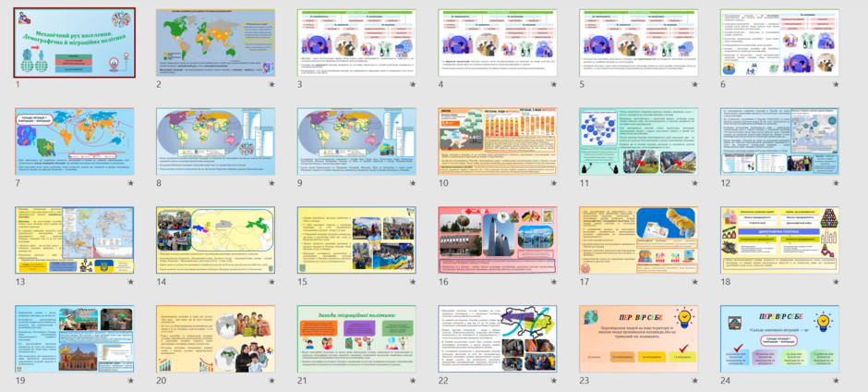Click the animation star under slide 22

[x=554, y=380]
